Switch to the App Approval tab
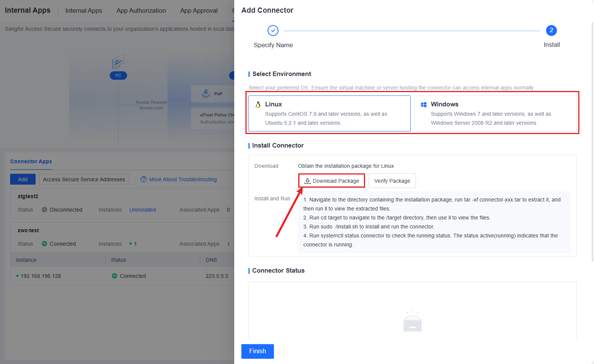Screen dimensions: 594x364 [199, 10]
